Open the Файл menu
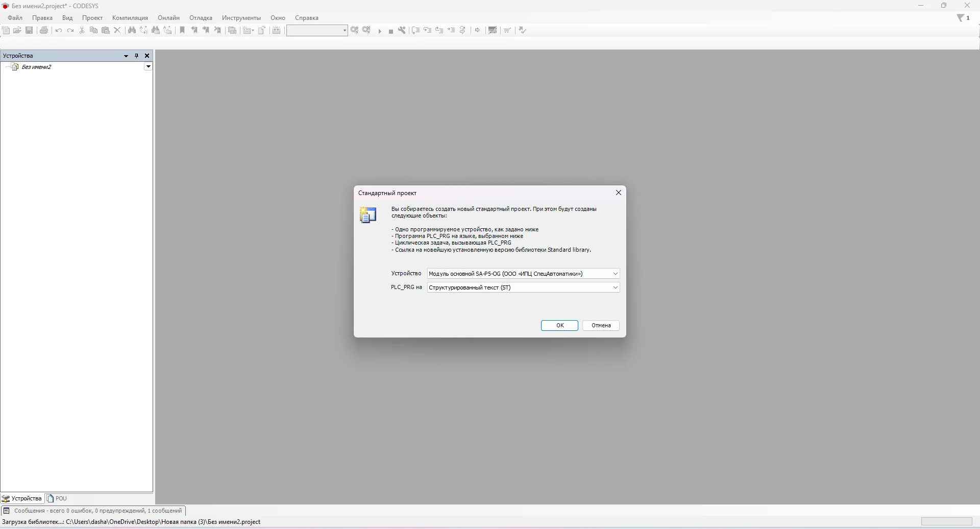980x529 pixels. 15,18
